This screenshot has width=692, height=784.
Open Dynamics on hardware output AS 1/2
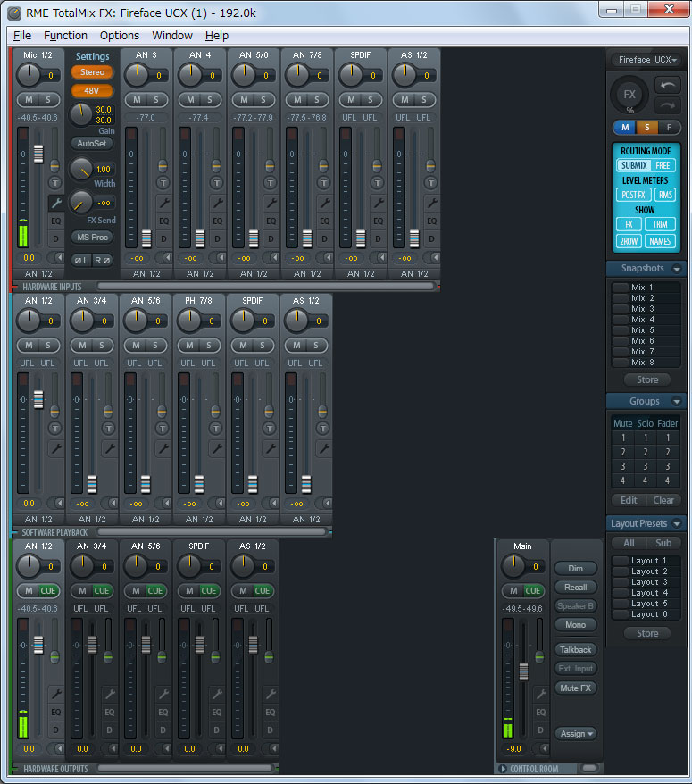(270, 730)
